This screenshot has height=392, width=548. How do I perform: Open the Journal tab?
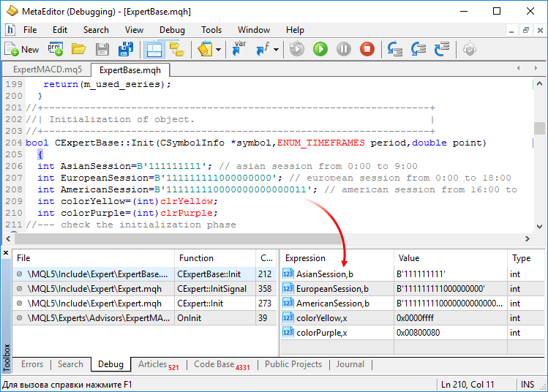tap(350, 364)
